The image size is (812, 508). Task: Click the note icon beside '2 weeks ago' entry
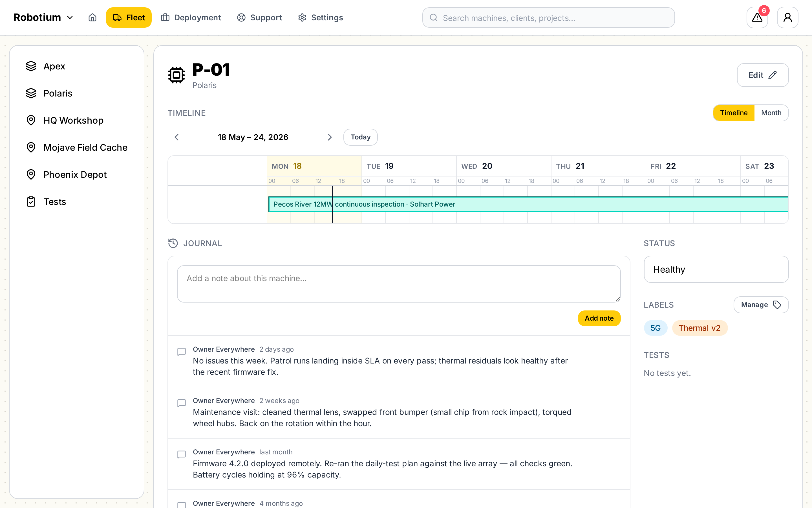182,403
